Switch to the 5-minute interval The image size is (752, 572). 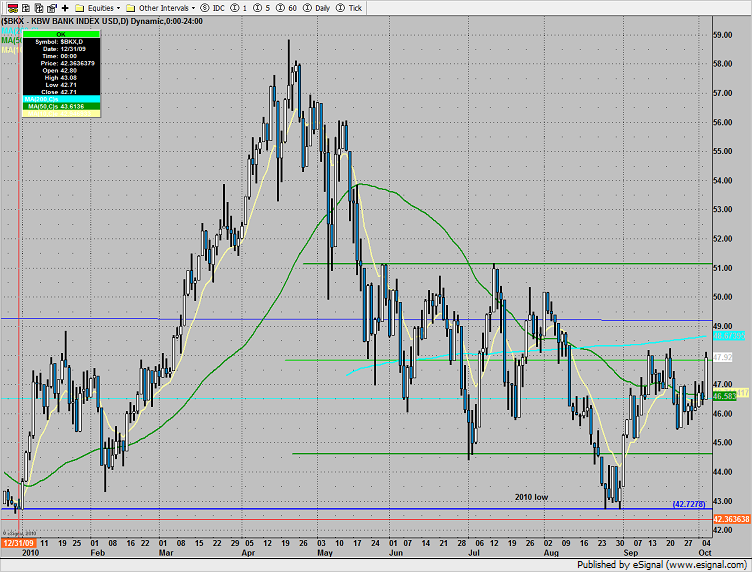coord(265,6)
